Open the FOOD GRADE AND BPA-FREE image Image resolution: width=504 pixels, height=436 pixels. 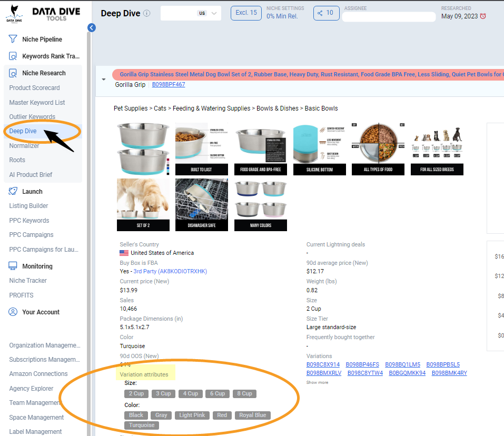pos(261,149)
